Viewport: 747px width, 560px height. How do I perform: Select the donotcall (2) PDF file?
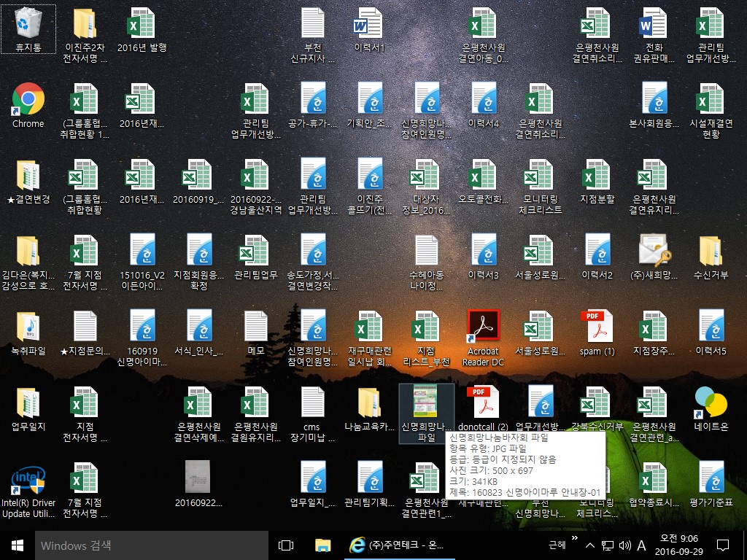pos(483,408)
